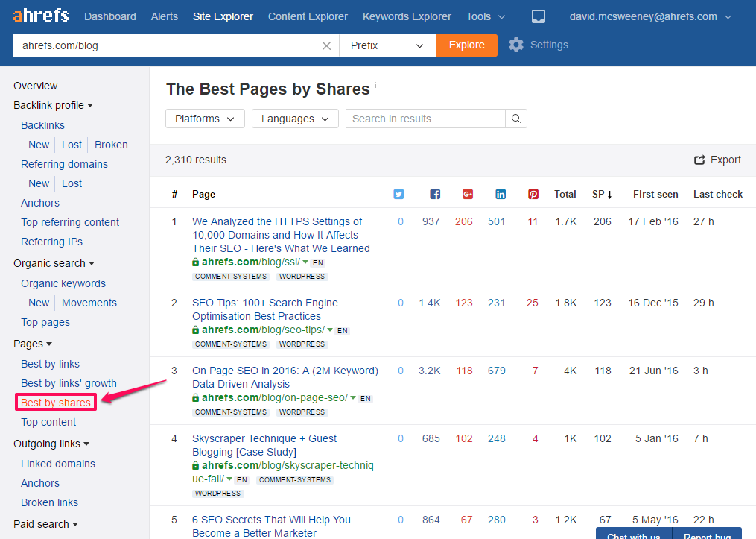
Task: Open Backlinks in sidebar
Action: point(42,125)
